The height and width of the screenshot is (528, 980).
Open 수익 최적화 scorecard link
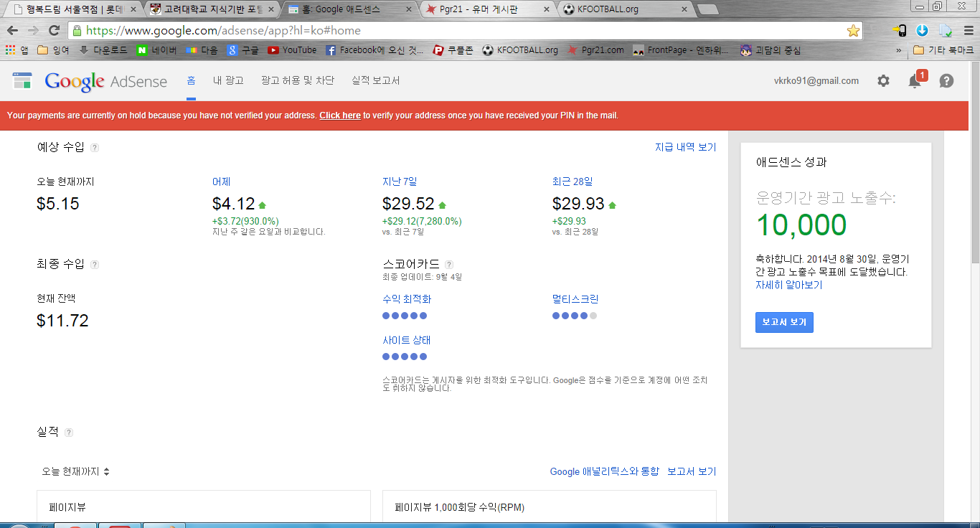point(407,299)
